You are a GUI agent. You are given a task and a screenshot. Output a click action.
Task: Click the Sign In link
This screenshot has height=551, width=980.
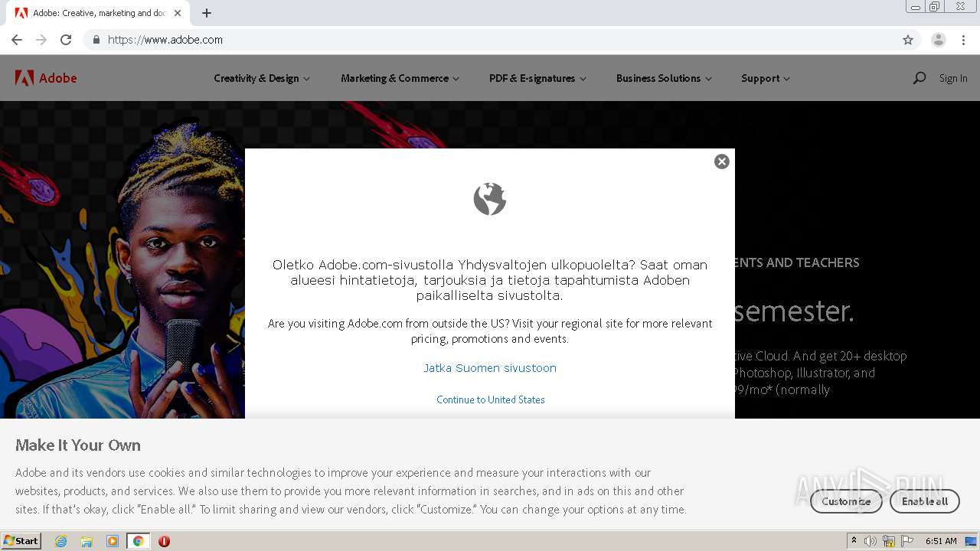click(953, 78)
